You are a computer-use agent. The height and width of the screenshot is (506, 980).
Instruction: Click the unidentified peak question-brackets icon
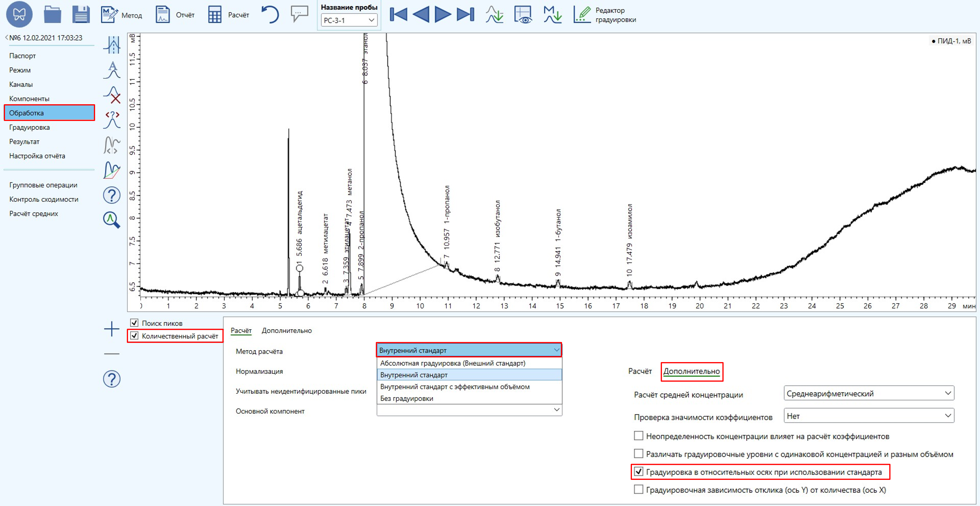point(112,120)
